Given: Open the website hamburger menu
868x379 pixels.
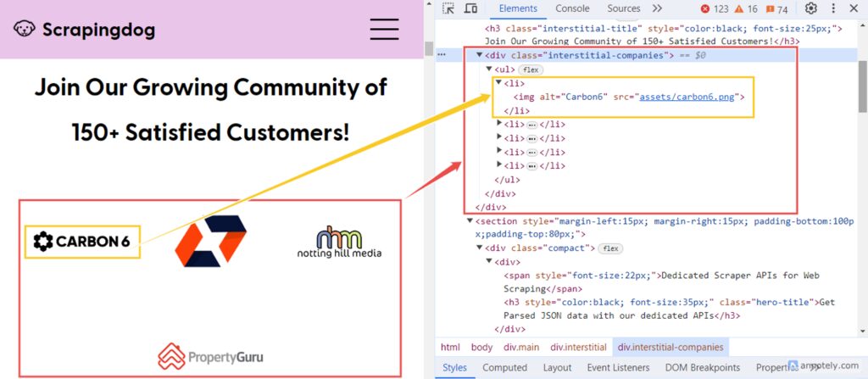Looking at the screenshot, I should 384,29.
